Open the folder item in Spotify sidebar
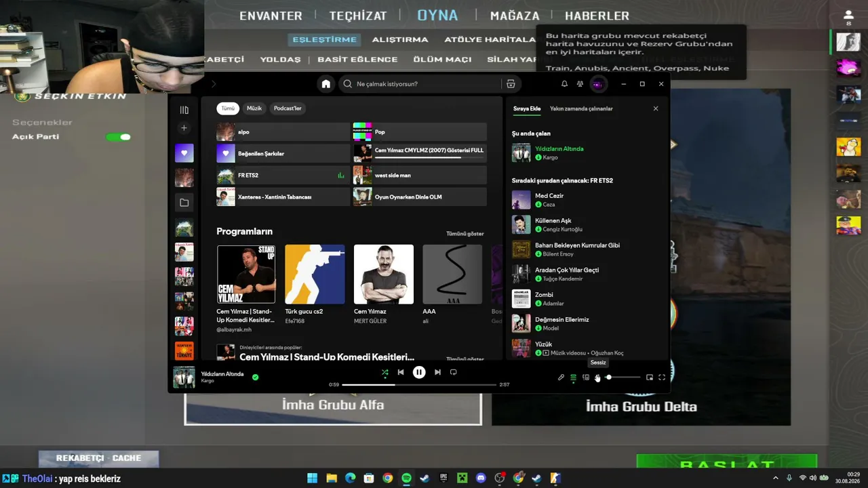 tap(184, 202)
